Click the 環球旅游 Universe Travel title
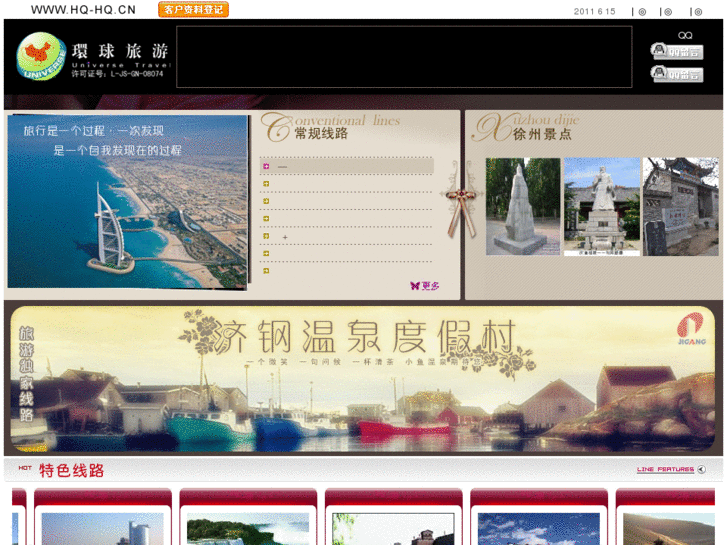This screenshot has width=727, height=545. pyautogui.click(x=121, y=56)
